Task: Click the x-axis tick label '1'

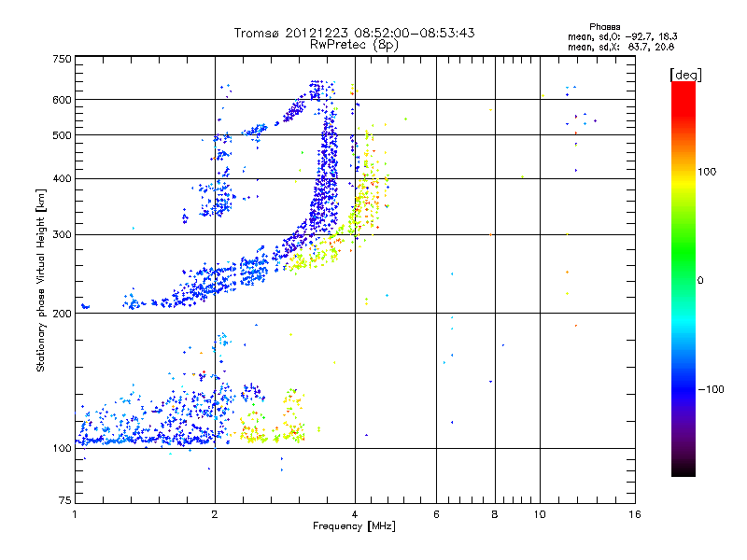Action: 75,514
